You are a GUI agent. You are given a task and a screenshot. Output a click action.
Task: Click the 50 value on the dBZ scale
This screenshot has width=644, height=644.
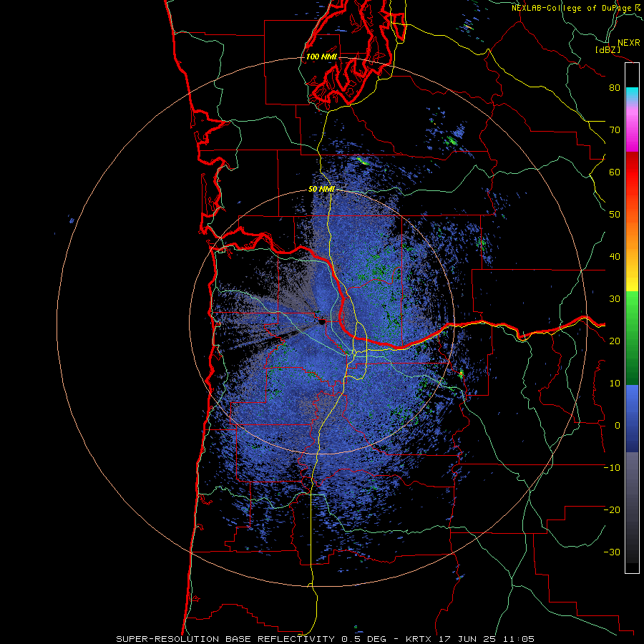615,215
